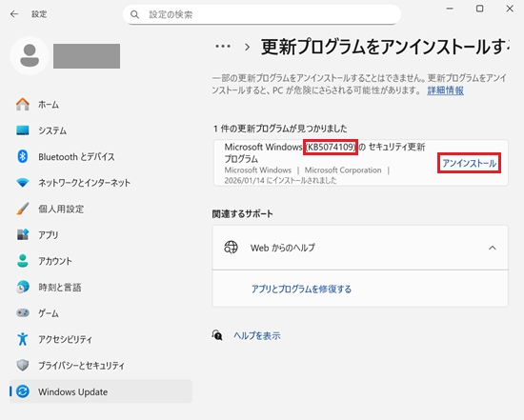Select プライバシーとセキュリティ category
This screenshot has height=420, width=524.
(101, 365)
